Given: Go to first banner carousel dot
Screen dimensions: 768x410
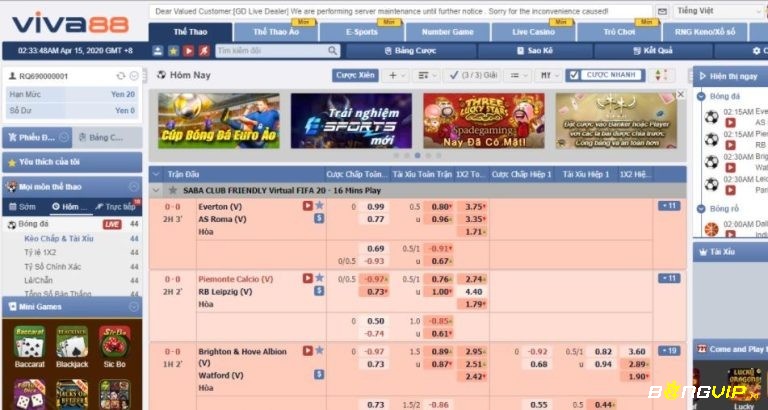Looking at the screenshot, I should (x=396, y=155).
